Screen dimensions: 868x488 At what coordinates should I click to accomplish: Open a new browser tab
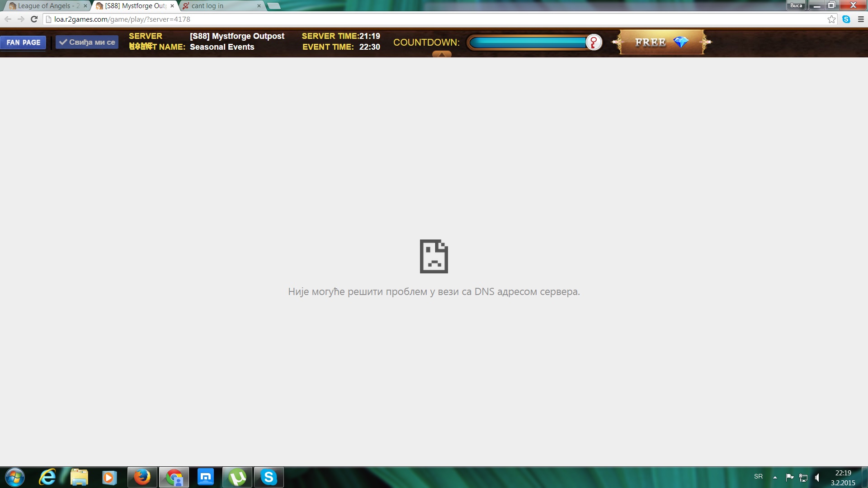274,6
